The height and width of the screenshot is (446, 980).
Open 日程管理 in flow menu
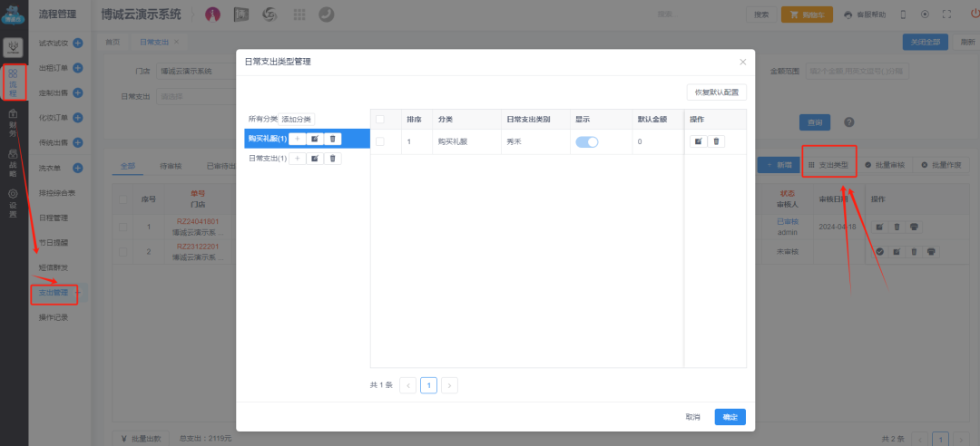pos(54,218)
